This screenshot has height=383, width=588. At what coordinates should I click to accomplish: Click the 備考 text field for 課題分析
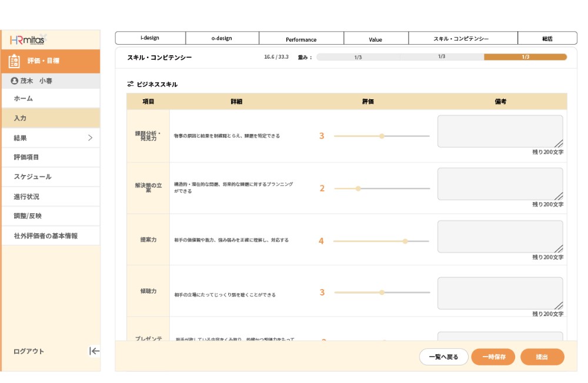pyautogui.click(x=500, y=130)
